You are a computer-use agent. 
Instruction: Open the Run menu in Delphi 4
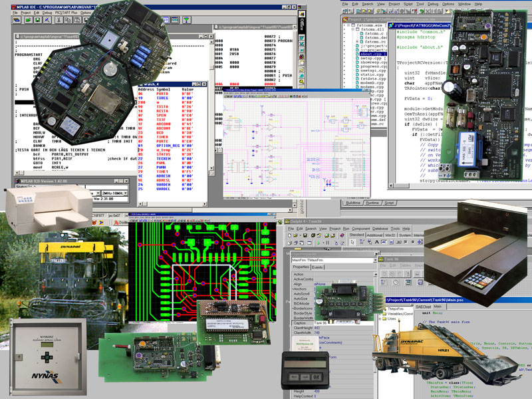[x=346, y=229]
